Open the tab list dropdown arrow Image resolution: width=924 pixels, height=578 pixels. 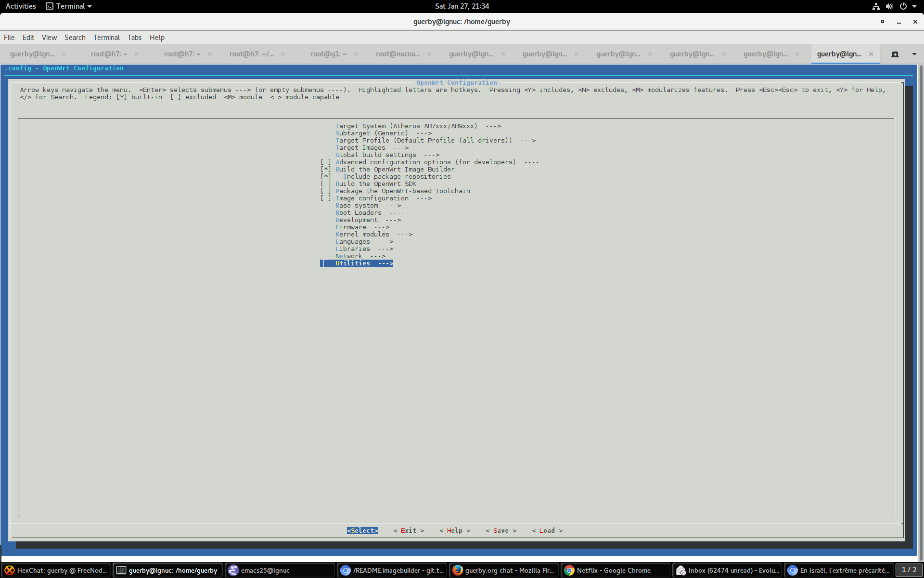point(914,54)
